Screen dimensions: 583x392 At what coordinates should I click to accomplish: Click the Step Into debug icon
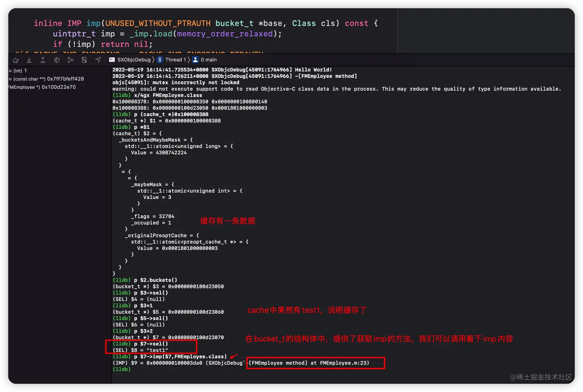[29, 60]
